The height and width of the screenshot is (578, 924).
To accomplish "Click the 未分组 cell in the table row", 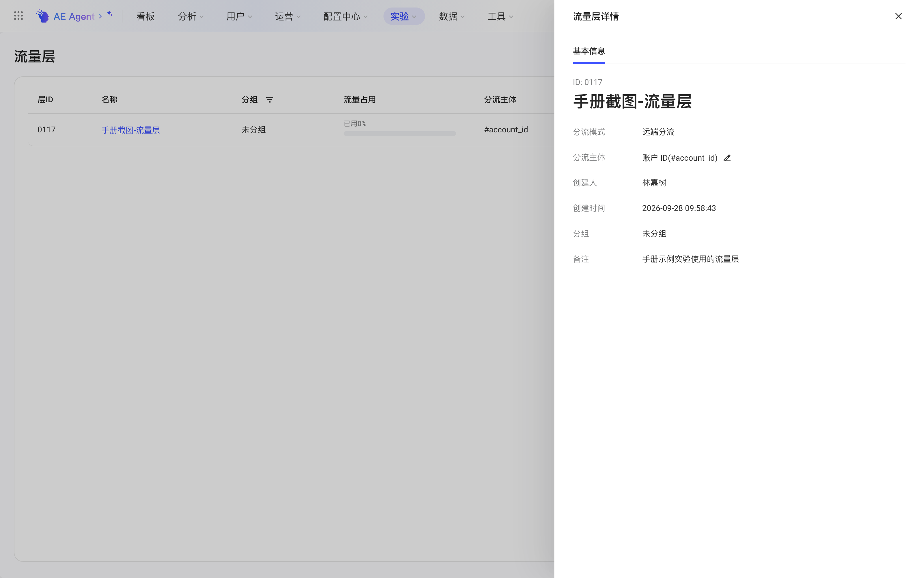I will coord(254,130).
